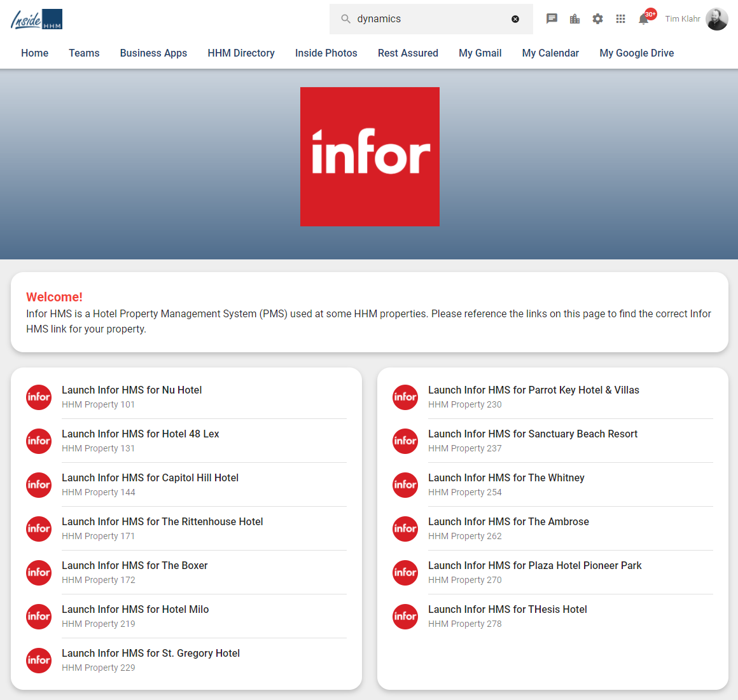Click the Infor icon beside Plaza Hotel Pioneer Park
The width and height of the screenshot is (738, 700).
click(x=405, y=572)
